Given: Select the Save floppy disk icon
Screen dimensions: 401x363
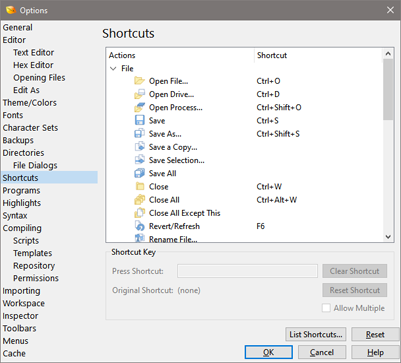Looking at the screenshot, I should 139,121.
